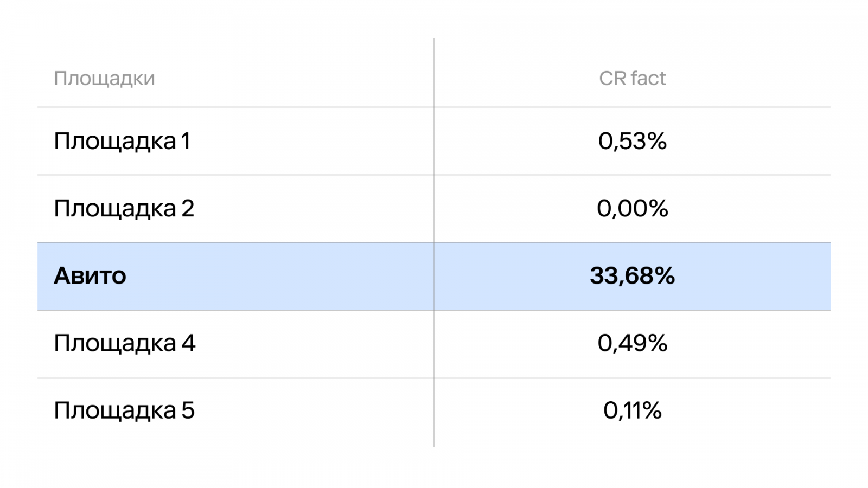Click the percent sign after 33,68
This screenshot has height=488, width=868.
click(x=665, y=276)
